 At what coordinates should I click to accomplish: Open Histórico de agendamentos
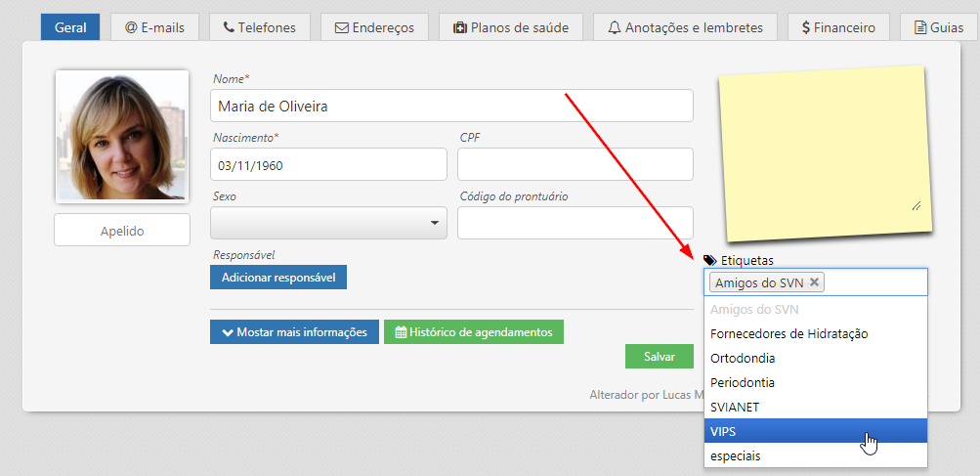pos(474,332)
